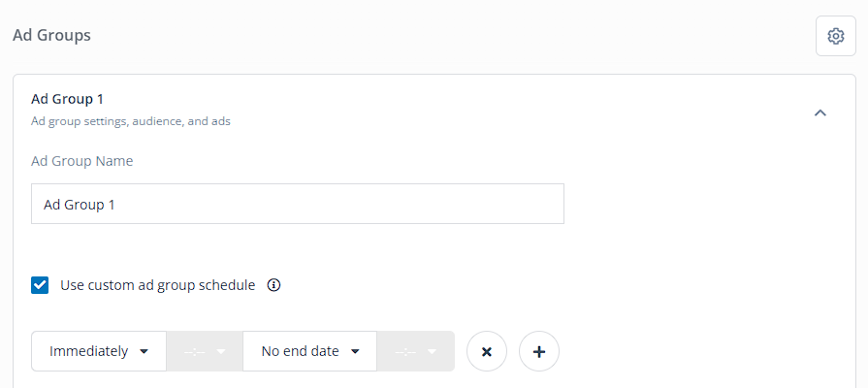Open the Immediately start date dropdown
The width and height of the screenshot is (868, 388).
coord(99,351)
